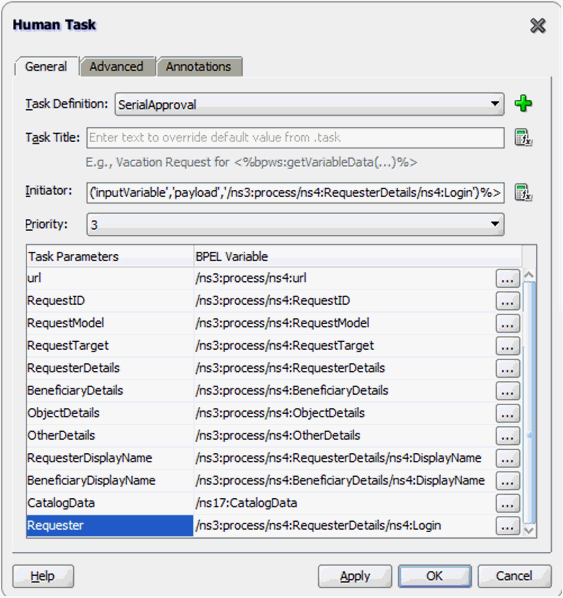The image size is (563, 598).
Task: Open expression builder icon beside Task Title
Action: click(x=523, y=137)
